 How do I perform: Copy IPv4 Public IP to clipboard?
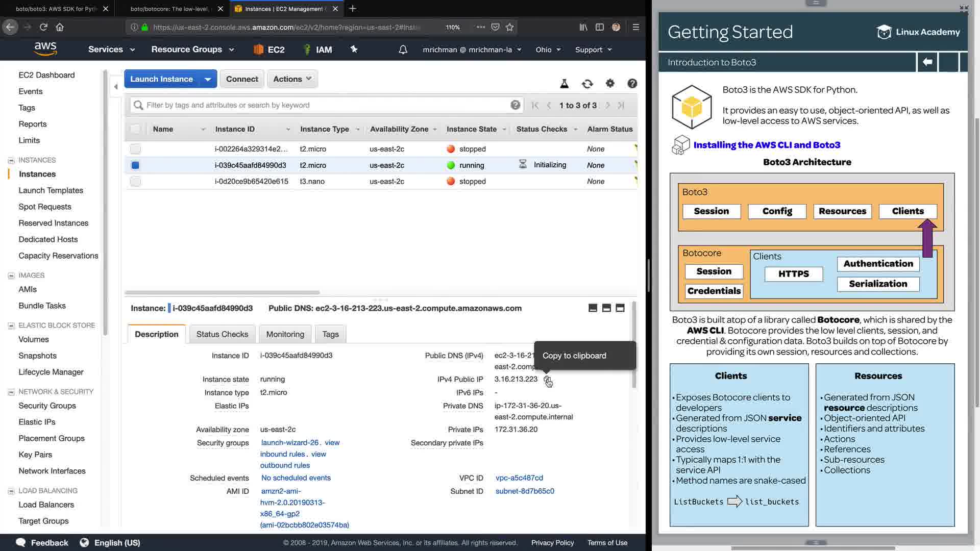tap(547, 380)
